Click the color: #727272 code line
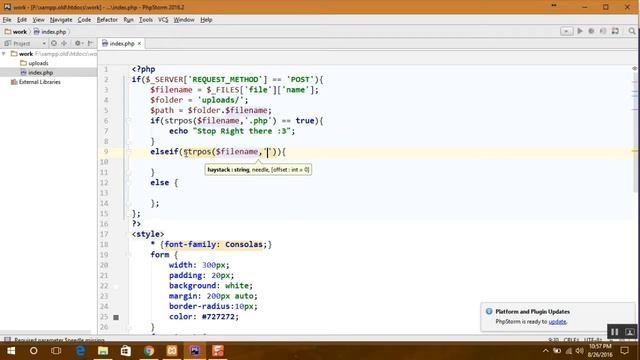Image resolution: width=640 pixels, height=360 pixels. pyautogui.click(x=204, y=317)
